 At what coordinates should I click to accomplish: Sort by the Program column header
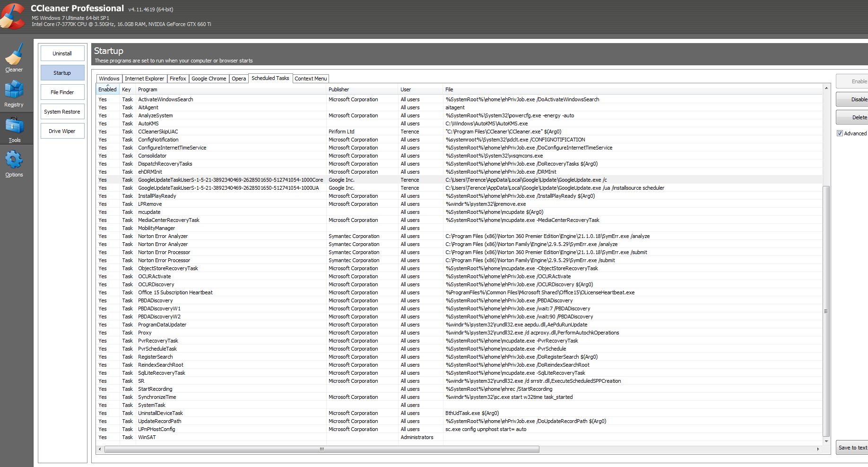(231, 89)
